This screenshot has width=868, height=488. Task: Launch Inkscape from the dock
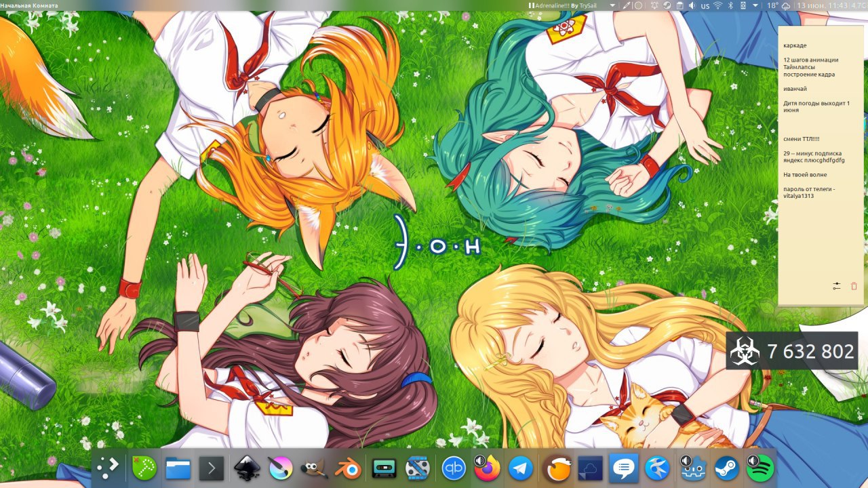click(x=247, y=468)
